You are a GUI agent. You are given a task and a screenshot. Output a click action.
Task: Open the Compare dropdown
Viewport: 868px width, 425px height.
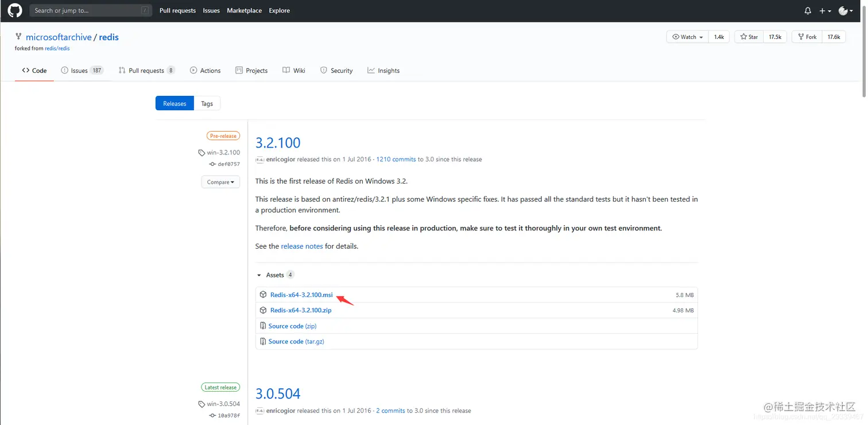(220, 182)
